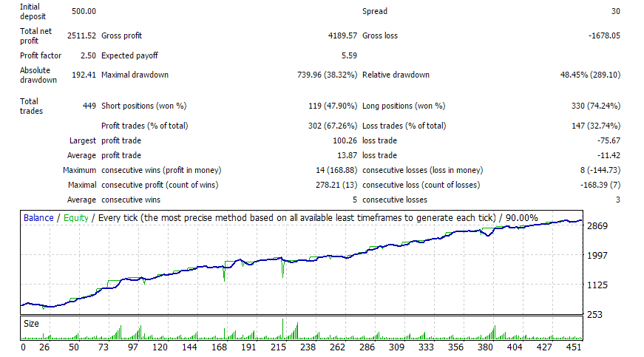This screenshot has height=357, width=644.
Task: Click the Balance legend label in chart
Action: point(38,218)
